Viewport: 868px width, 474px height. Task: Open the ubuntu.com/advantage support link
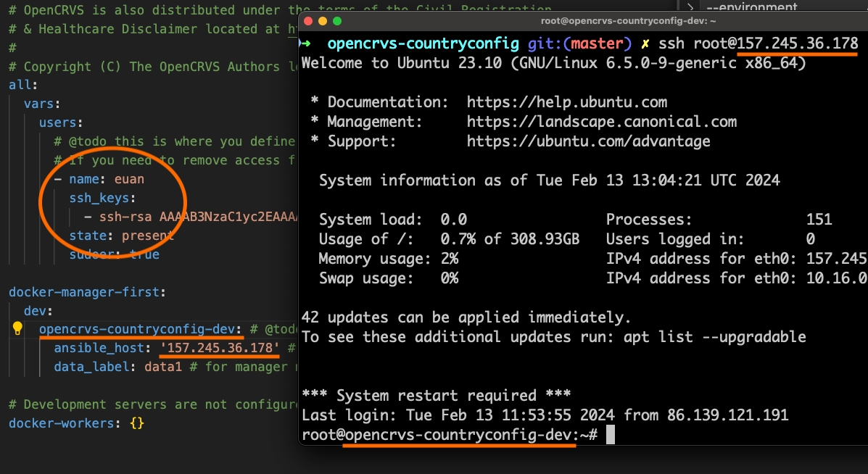tap(588, 141)
